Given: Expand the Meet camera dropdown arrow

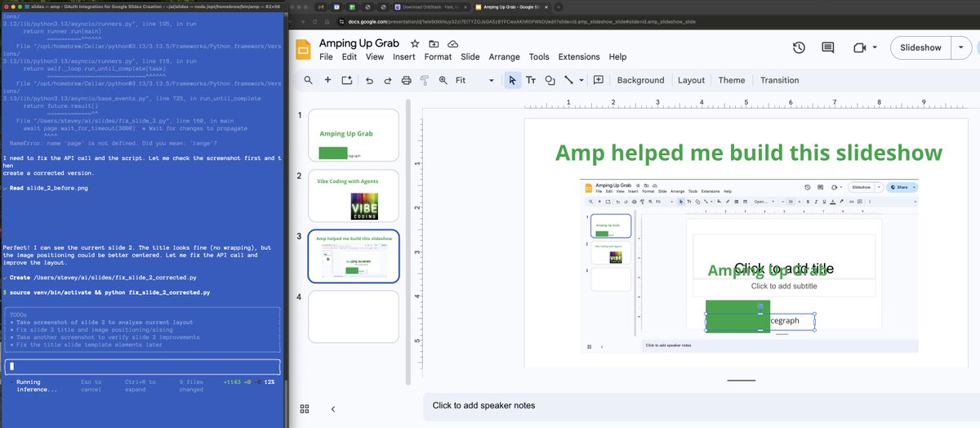Looking at the screenshot, I should pyautogui.click(x=875, y=48).
